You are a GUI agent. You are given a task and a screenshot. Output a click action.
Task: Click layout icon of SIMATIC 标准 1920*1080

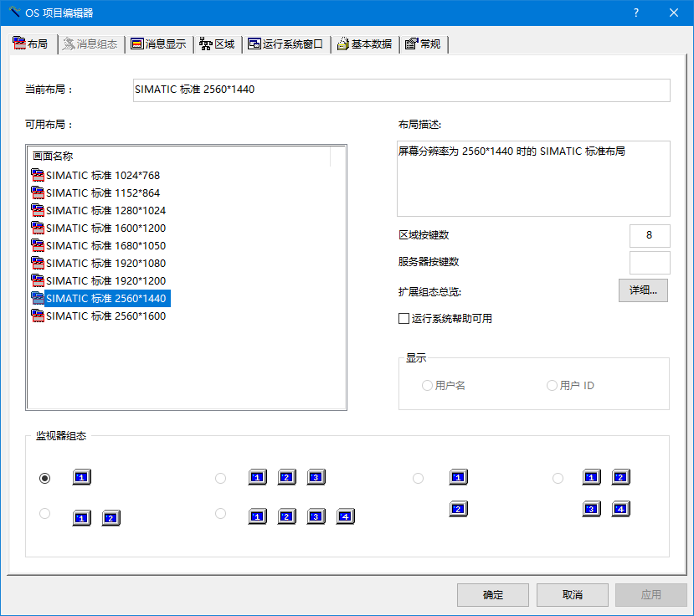(x=38, y=264)
